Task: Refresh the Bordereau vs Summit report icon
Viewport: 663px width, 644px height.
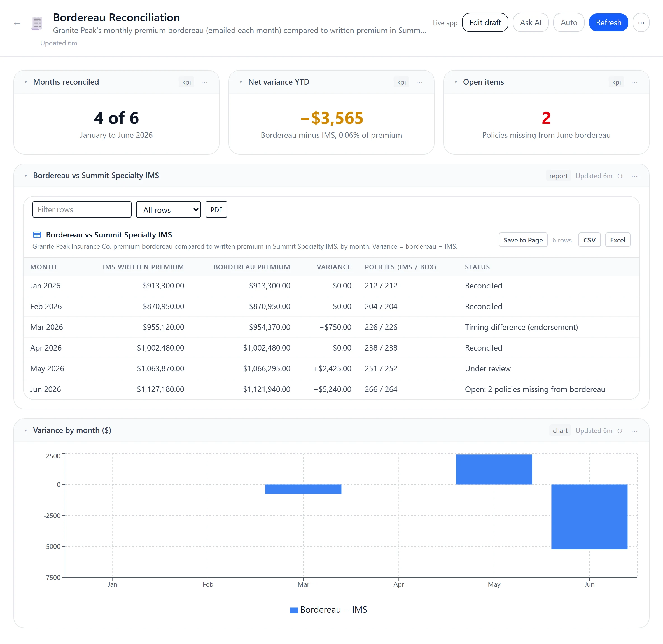Action: (x=619, y=176)
